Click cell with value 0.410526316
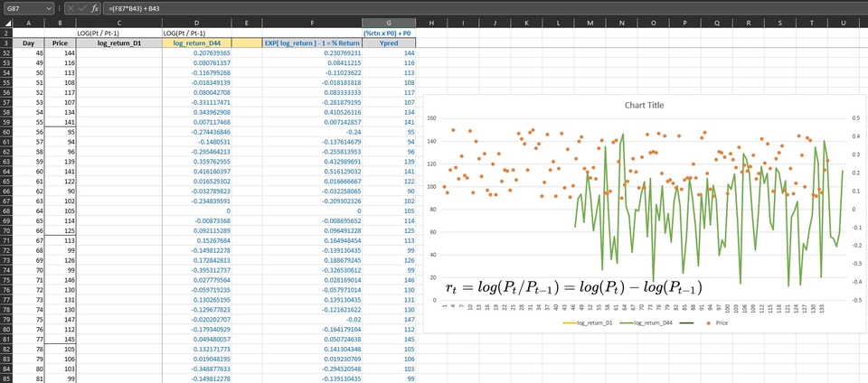Screen dimensions: 868x383 coord(312,112)
